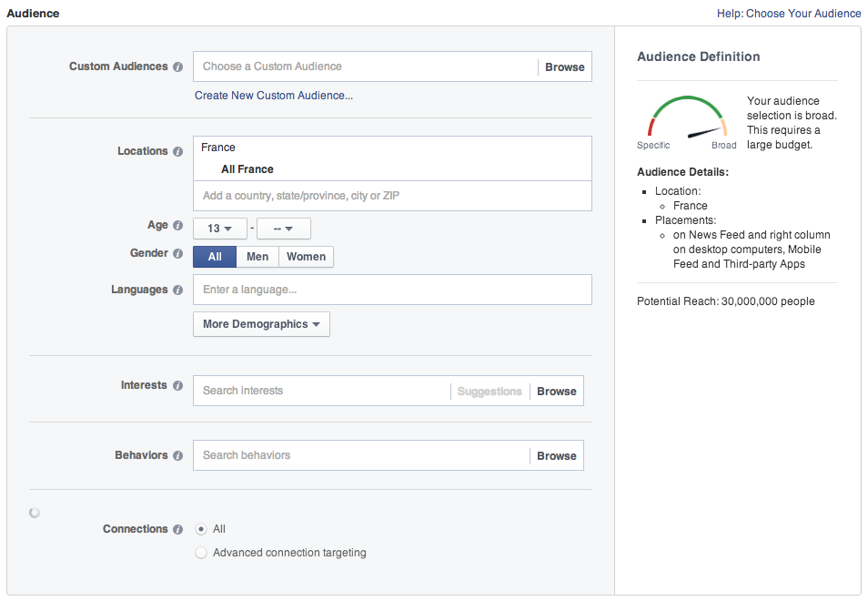Screen dimensions: 868x601
Task: Select Advanced connection targeting option
Action: click(x=201, y=553)
